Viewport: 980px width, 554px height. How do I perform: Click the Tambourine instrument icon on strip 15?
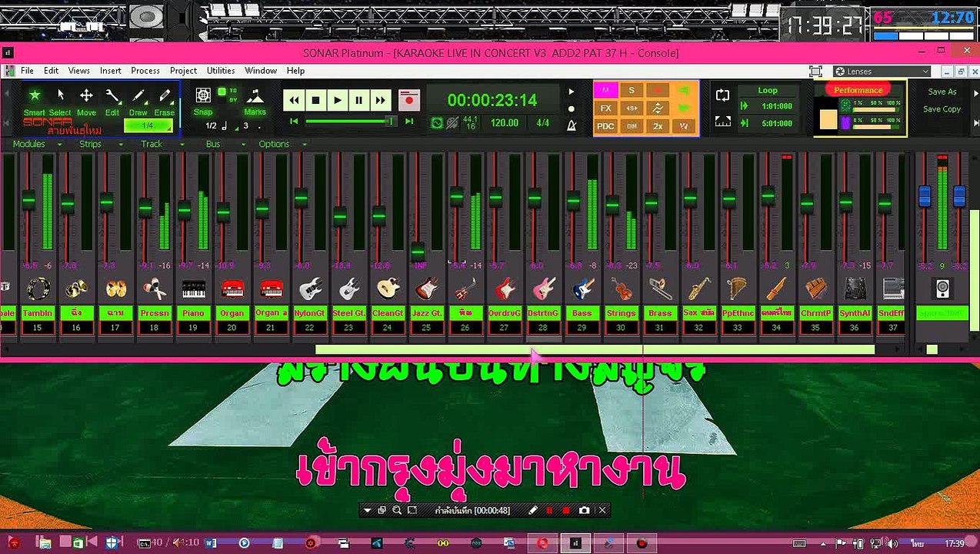[x=38, y=289]
